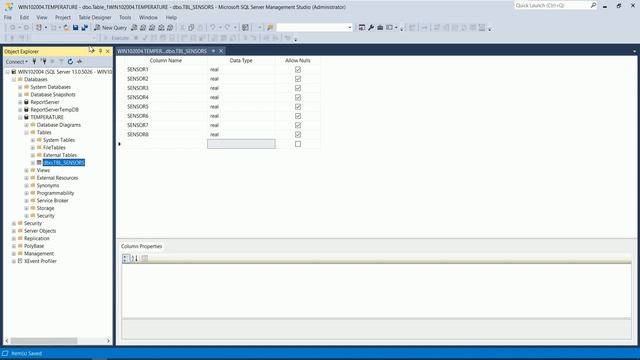Select the SENSOR5 column name cell

click(x=165, y=107)
